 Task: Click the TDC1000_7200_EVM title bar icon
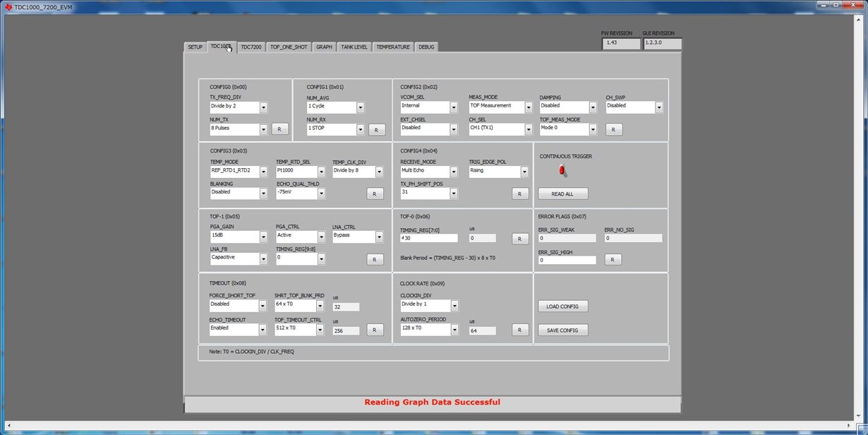point(8,6)
